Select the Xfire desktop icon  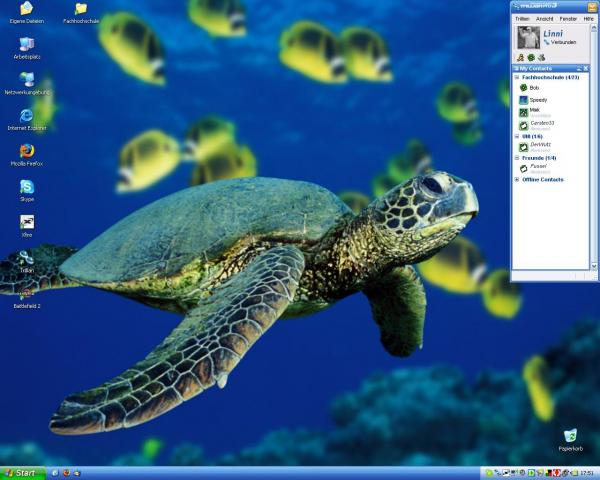point(27,226)
